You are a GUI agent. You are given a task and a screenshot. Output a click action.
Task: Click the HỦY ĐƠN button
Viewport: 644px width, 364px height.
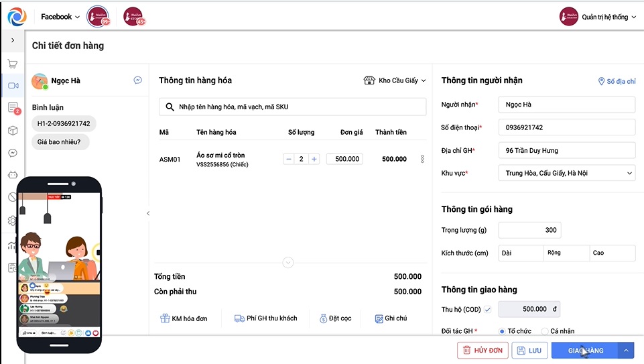click(482, 351)
